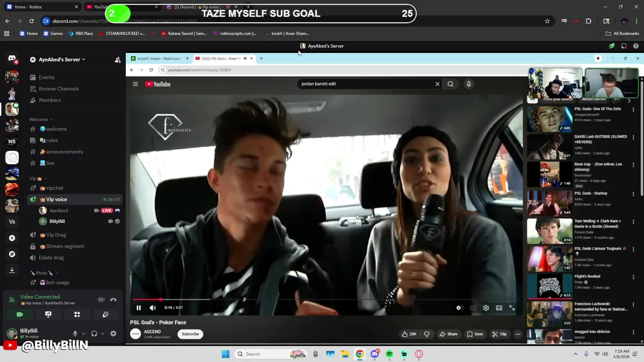This screenshot has height=362, width=644.
Task: Open the rules channel
Action: [75, 140]
